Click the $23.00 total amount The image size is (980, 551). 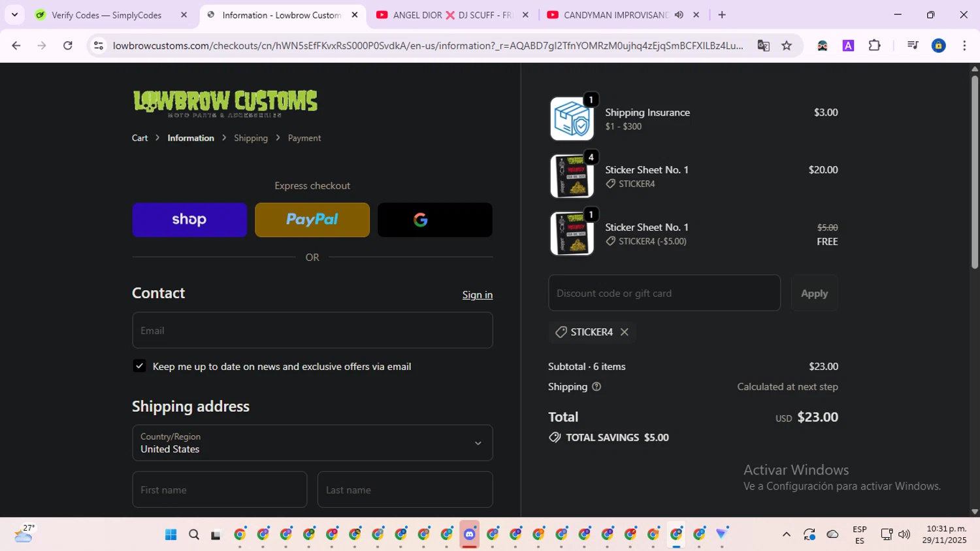pyautogui.click(x=817, y=417)
